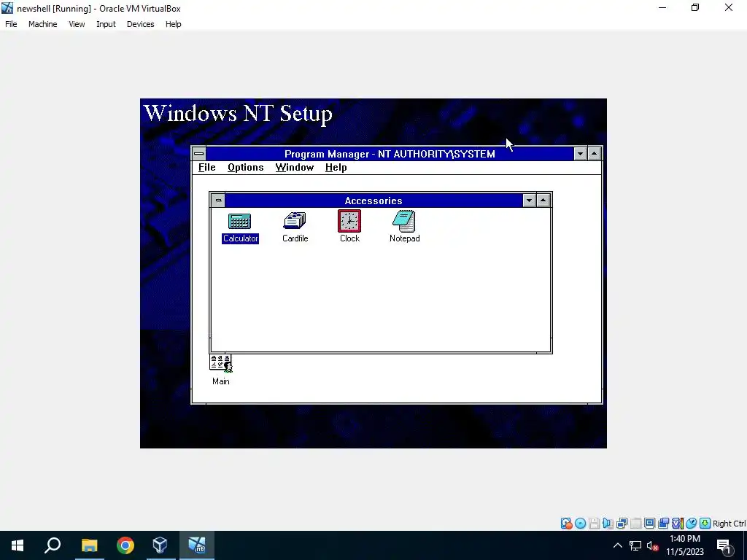Screen dimensions: 747x560
Task: Select the Notepad program icon
Action: (404, 227)
